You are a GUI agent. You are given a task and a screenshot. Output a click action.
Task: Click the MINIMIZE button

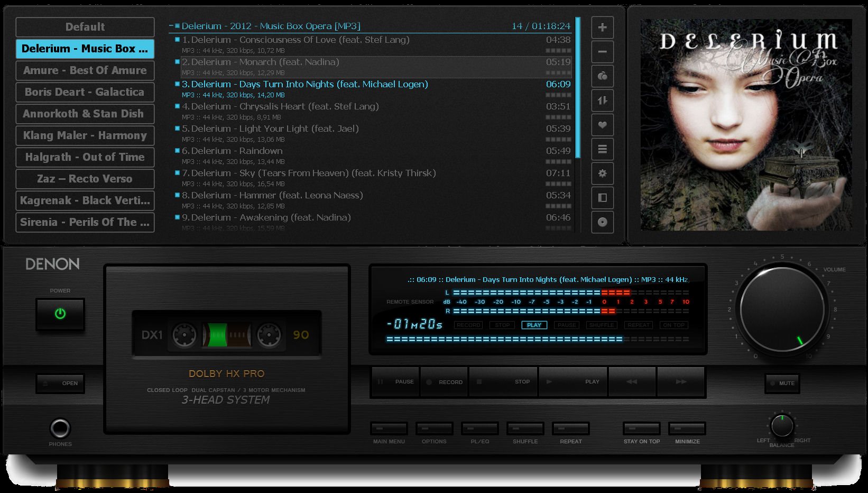[687, 428]
